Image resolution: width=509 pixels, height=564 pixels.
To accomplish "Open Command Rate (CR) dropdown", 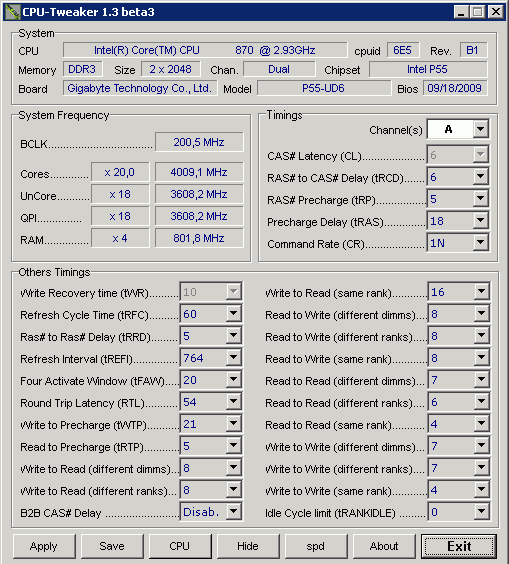I will tap(481, 243).
